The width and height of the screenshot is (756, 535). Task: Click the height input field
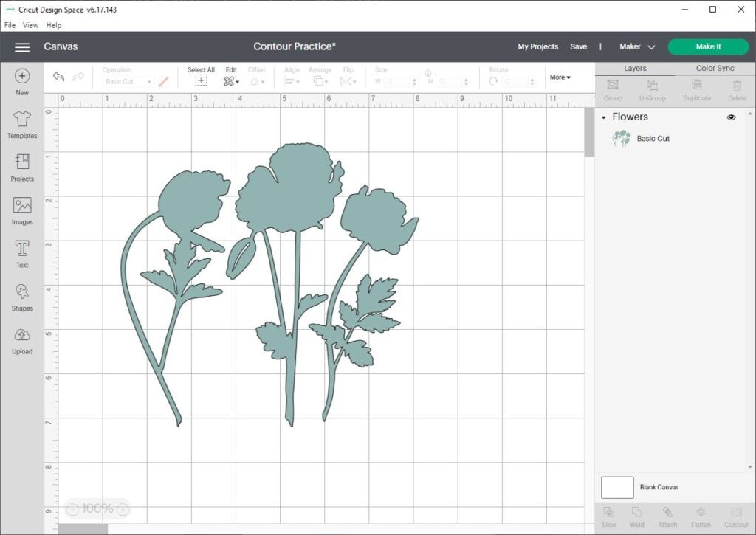453,81
